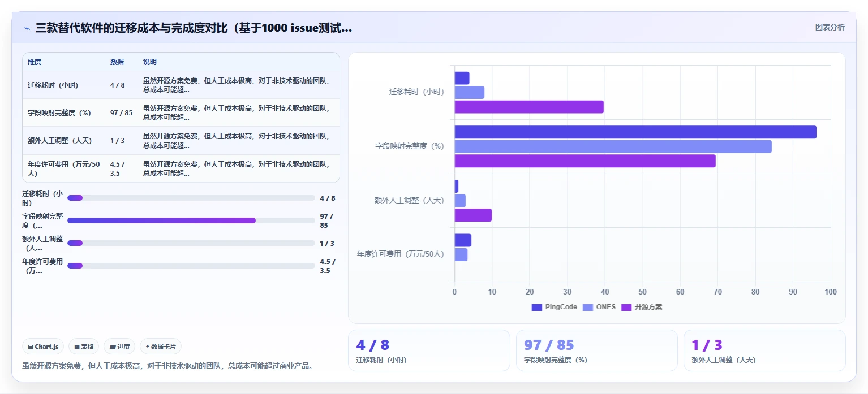Click the 4 / 8 迁移耗时 data card
Viewport: 868px width, 394px height.
(429, 350)
